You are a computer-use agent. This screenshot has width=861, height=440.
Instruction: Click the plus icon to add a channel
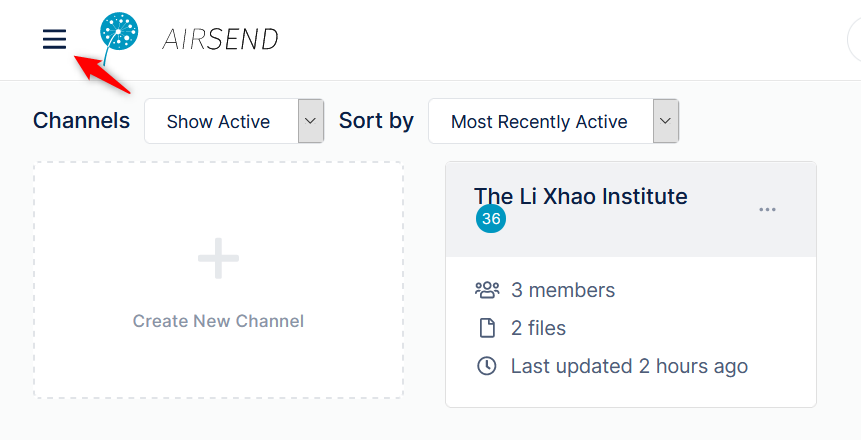[219, 258]
